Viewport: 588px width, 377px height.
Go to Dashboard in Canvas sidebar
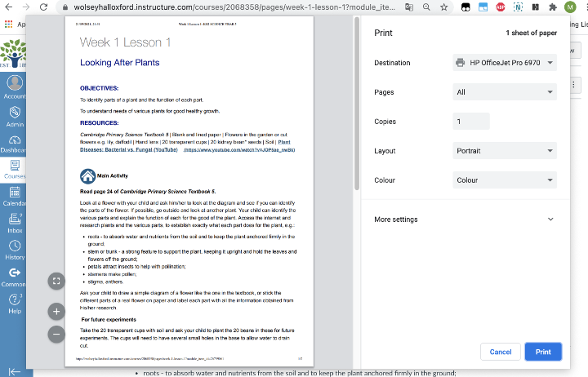pyautogui.click(x=15, y=144)
